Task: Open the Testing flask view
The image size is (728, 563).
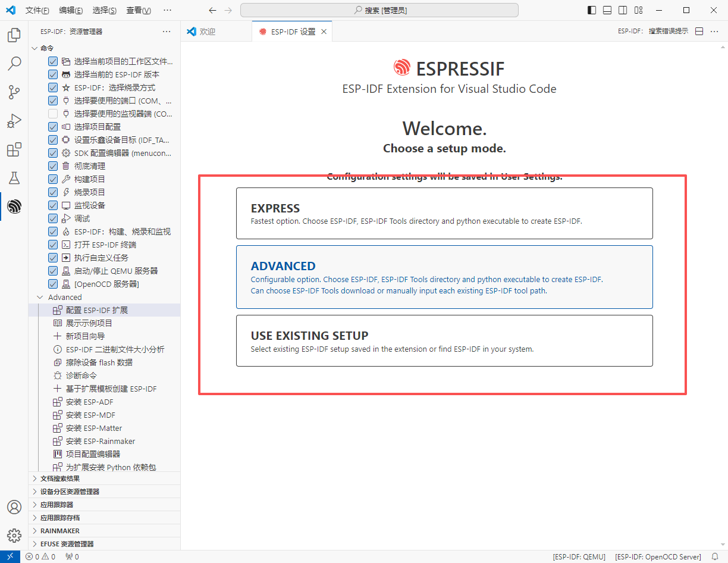Action: coord(14,178)
